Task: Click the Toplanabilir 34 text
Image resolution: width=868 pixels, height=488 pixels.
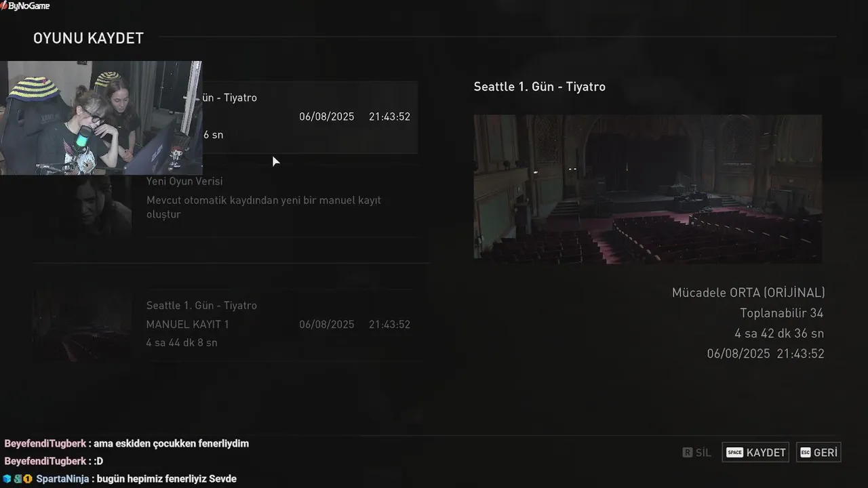Action: [x=781, y=313]
